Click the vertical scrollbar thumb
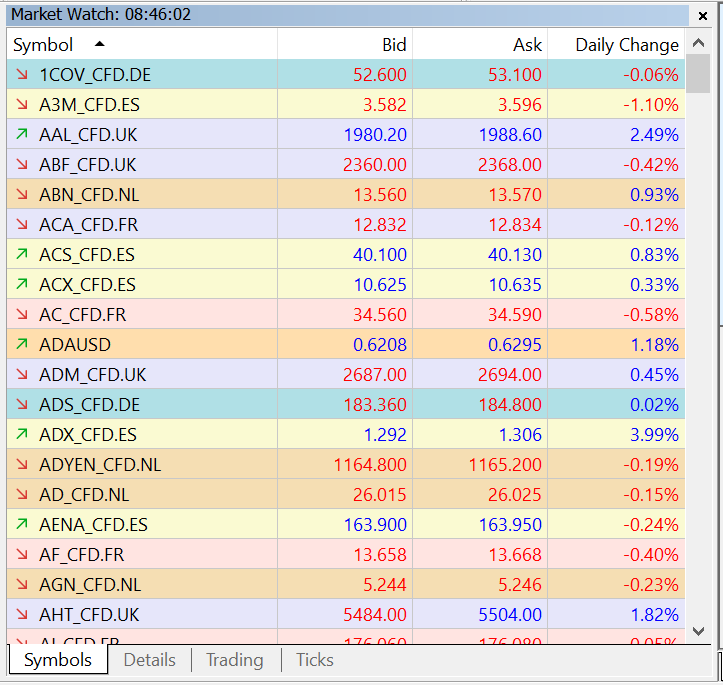Image resolution: width=723 pixels, height=685 pixels. (699, 77)
